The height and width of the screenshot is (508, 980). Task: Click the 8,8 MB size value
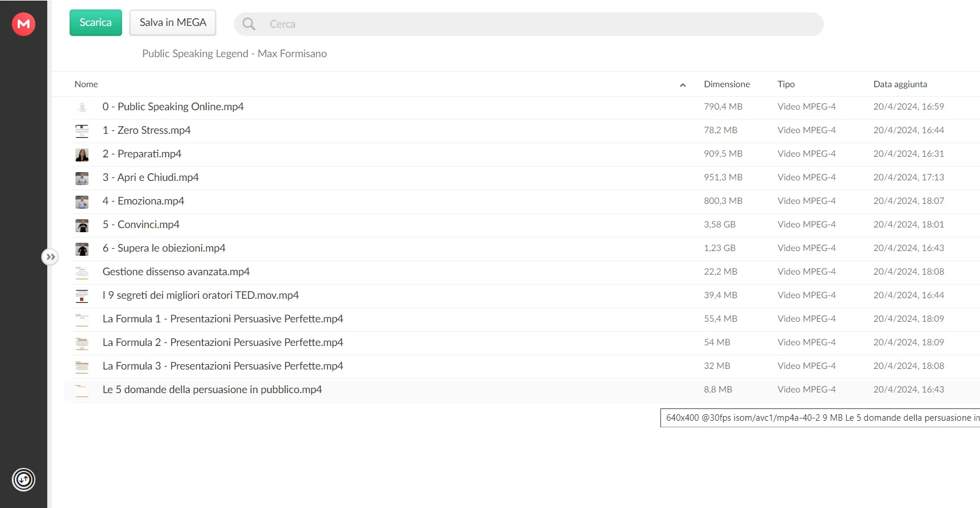(718, 390)
